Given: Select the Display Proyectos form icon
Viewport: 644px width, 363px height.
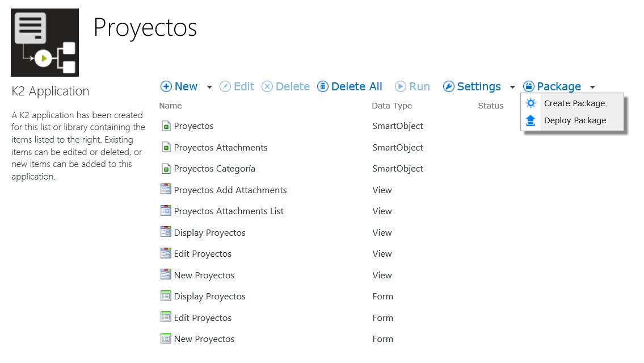Looking at the screenshot, I should pos(166,296).
